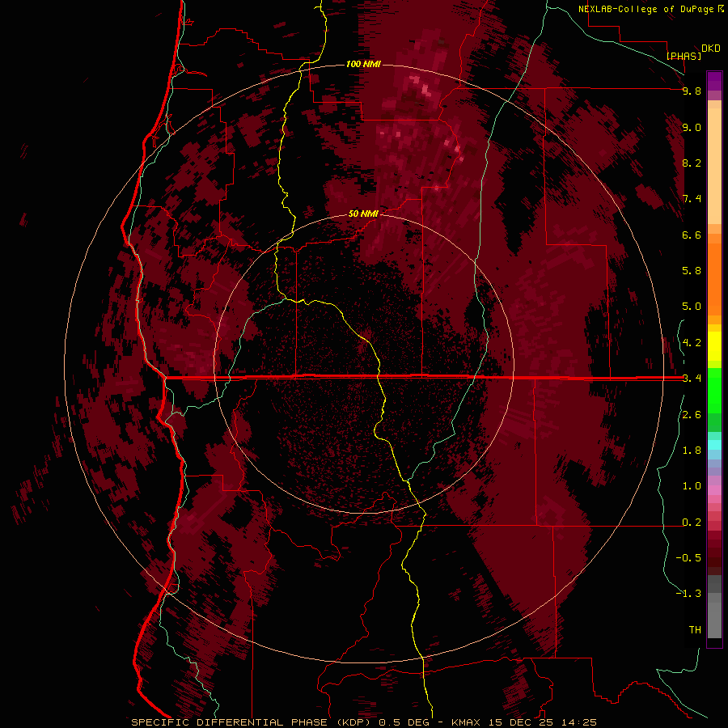Click the -0.5 scale value
This screenshot has width=728, height=728.
(688, 557)
